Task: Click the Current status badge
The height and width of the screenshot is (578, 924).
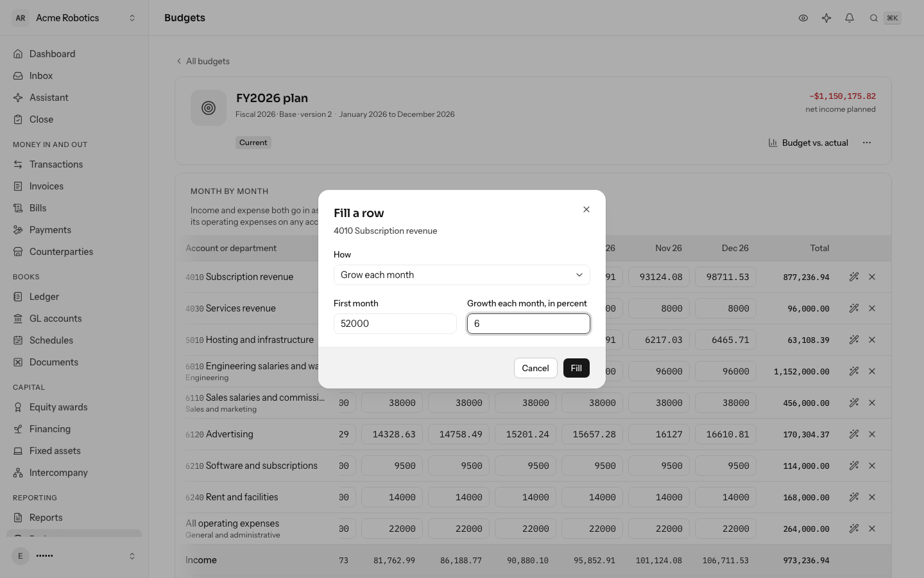Action: click(x=253, y=143)
